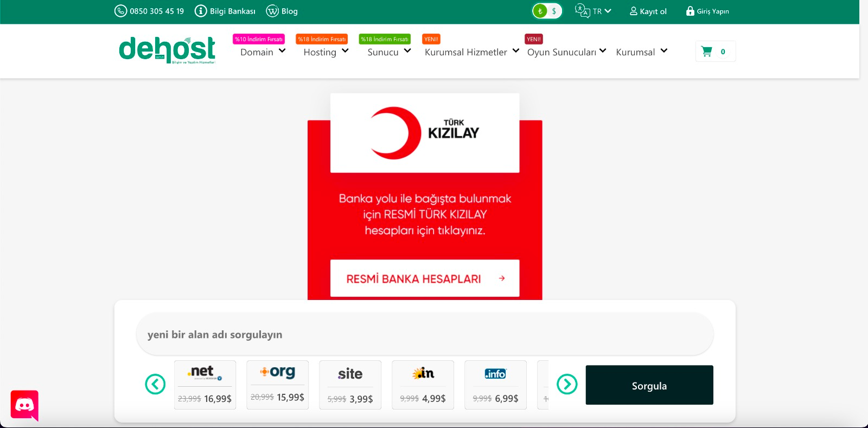Click the YENİ!! badge above Kurumsal Hizmetler
Image resolution: width=868 pixels, height=428 pixels.
coord(431,39)
